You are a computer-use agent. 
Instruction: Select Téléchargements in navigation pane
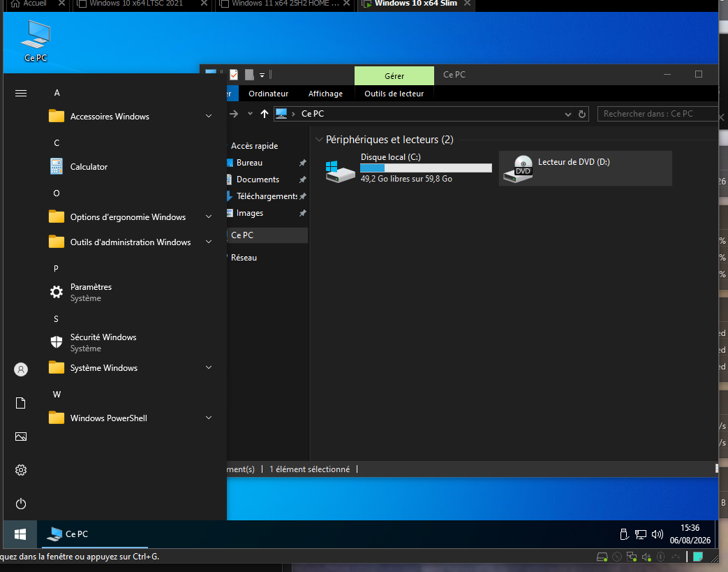pos(267,196)
